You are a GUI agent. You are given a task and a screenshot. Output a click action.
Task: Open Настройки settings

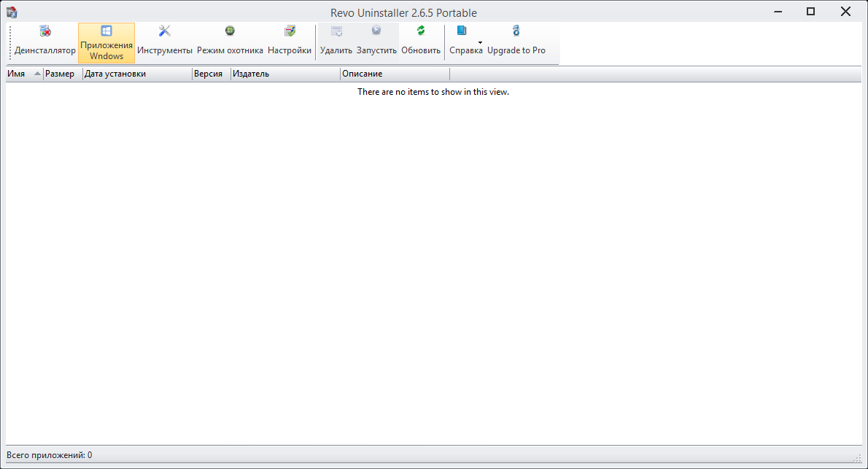(x=290, y=42)
